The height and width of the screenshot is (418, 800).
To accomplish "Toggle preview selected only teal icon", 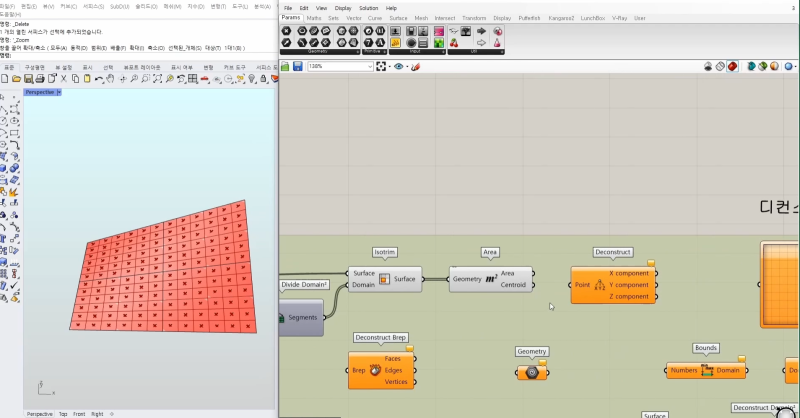I will click(x=751, y=66).
